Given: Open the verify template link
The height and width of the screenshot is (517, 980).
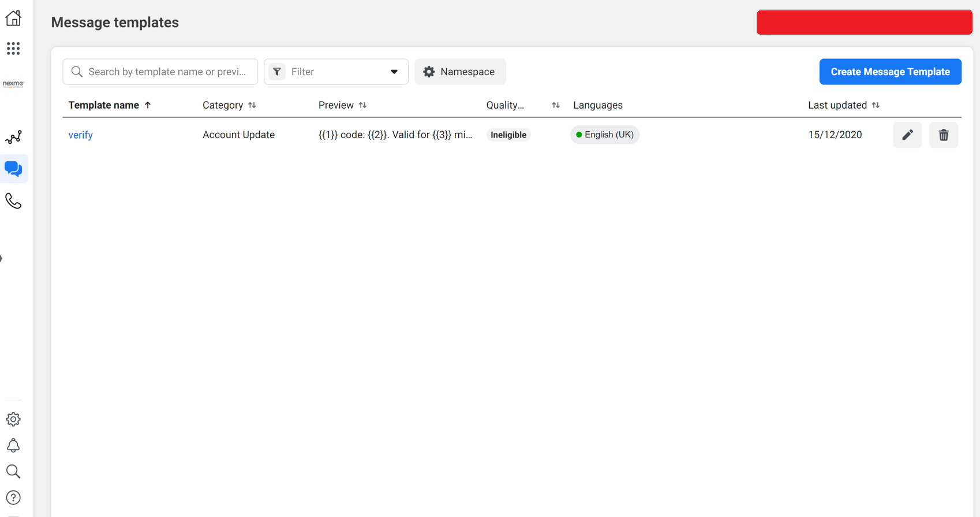Looking at the screenshot, I should coord(81,135).
